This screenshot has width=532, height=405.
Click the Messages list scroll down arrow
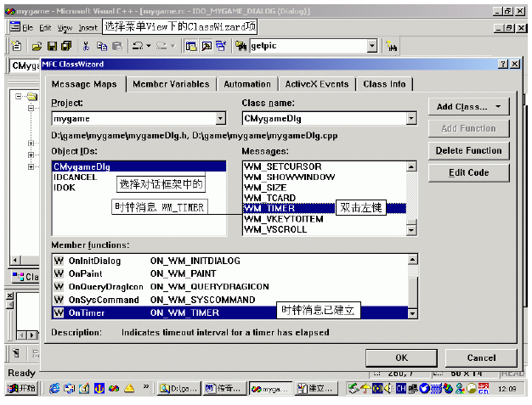click(x=411, y=230)
